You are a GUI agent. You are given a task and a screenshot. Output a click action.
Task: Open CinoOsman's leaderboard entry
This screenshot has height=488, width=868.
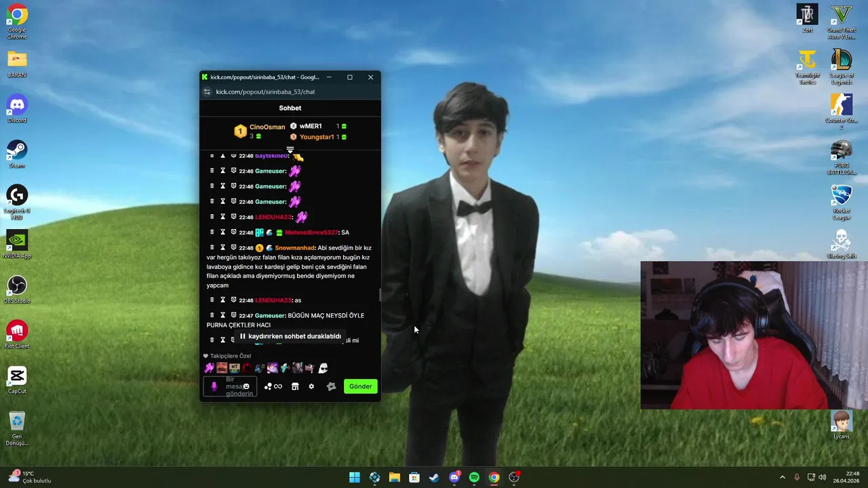pos(260,131)
